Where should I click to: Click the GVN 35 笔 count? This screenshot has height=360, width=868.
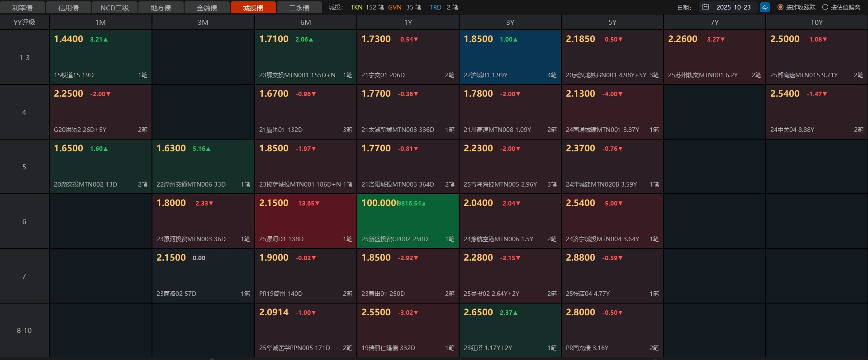pos(404,7)
